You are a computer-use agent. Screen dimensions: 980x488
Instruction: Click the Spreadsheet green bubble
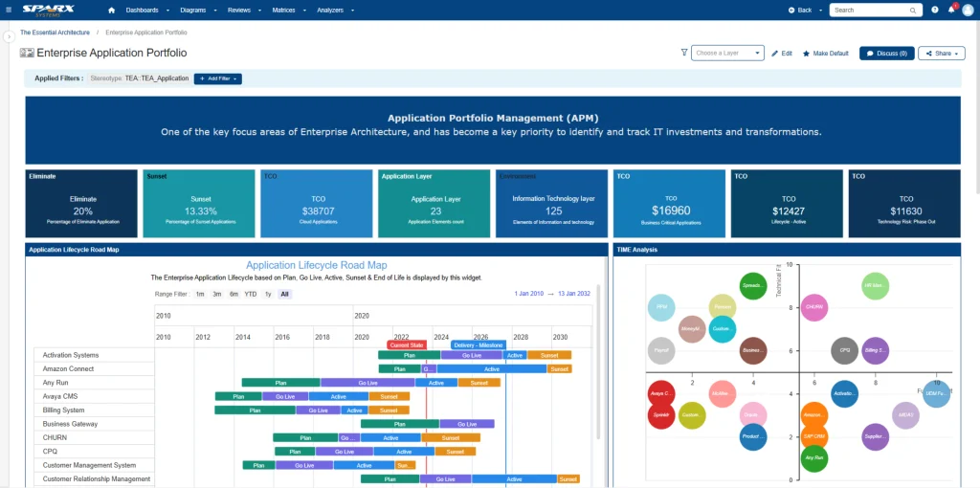(752, 285)
